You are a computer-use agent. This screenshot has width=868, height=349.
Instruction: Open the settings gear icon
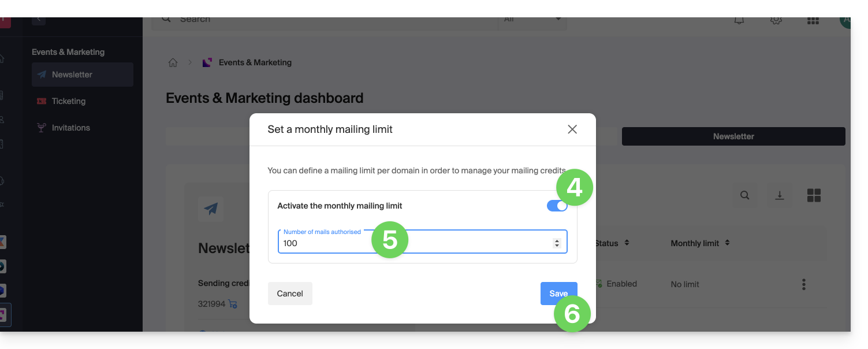tap(776, 20)
